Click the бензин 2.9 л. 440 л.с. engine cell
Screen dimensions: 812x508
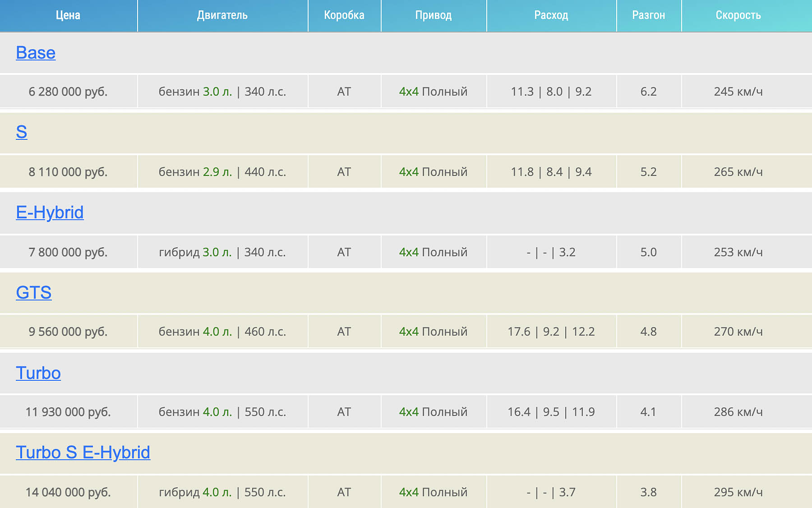[x=222, y=172]
